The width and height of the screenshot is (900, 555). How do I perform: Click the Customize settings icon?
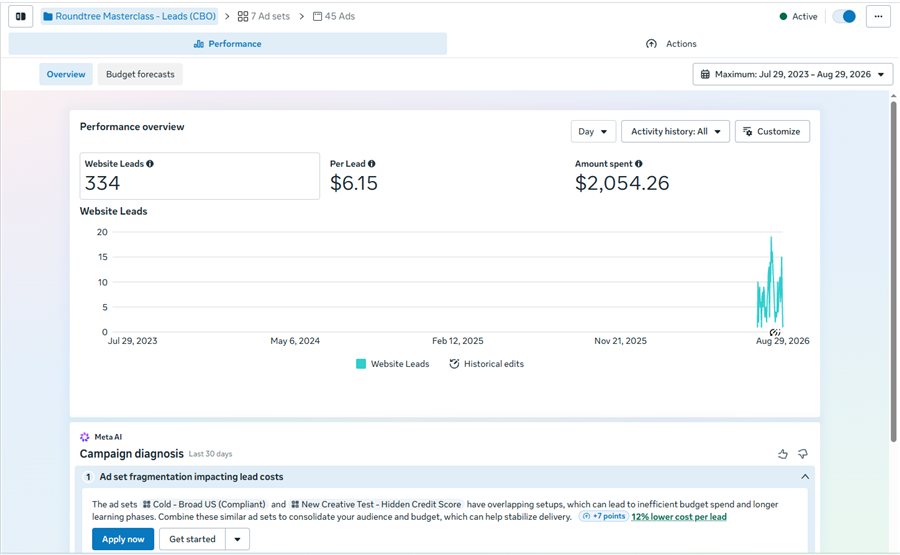[747, 131]
